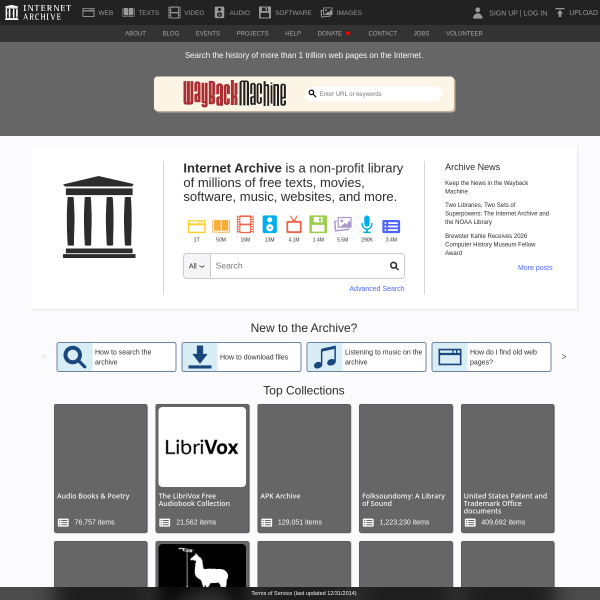Open the Volunteer menu item
This screenshot has width=600, height=600.
coord(464,33)
